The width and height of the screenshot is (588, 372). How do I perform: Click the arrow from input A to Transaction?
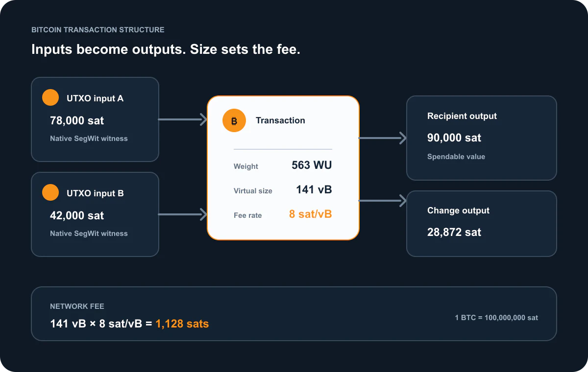coord(183,119)
